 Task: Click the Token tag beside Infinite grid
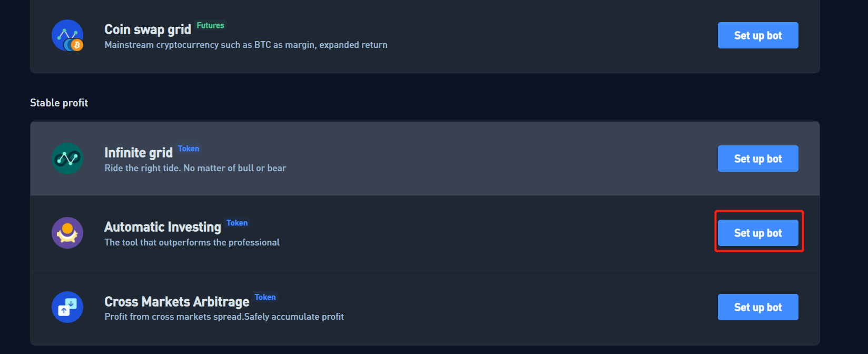[189, 149]
